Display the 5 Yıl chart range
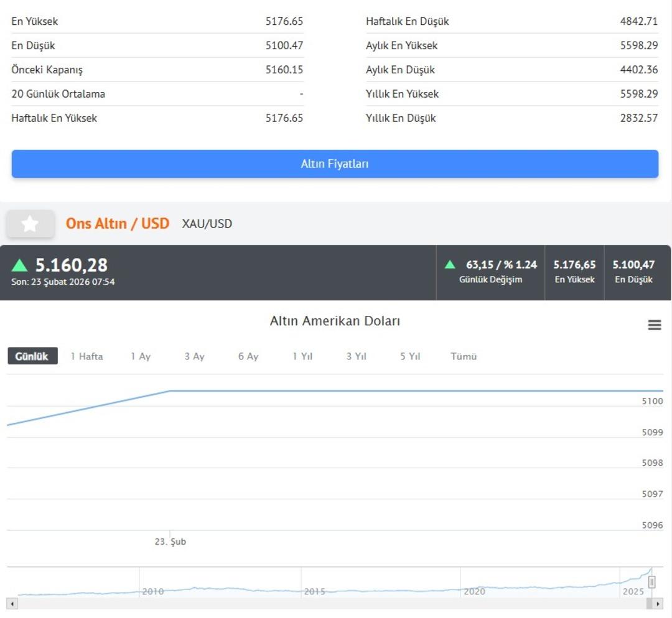Image resolution: width=672 pixels, height=618 pixels. click(x=410, y=356)
